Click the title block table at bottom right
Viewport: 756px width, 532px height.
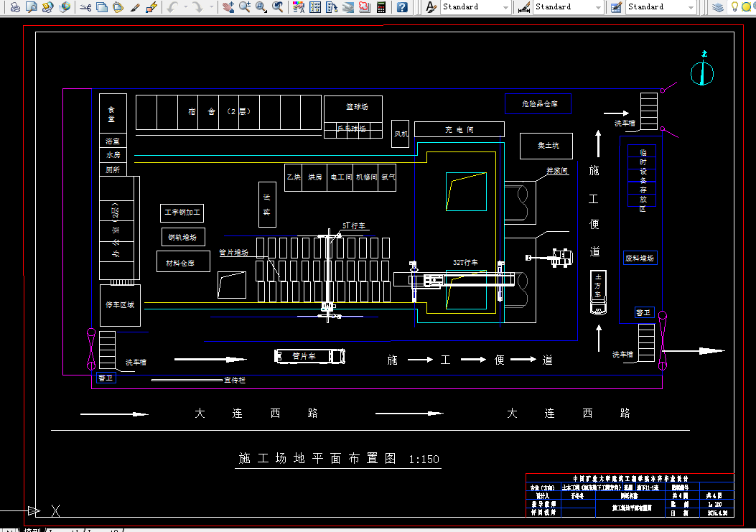(x=630, y=496)
